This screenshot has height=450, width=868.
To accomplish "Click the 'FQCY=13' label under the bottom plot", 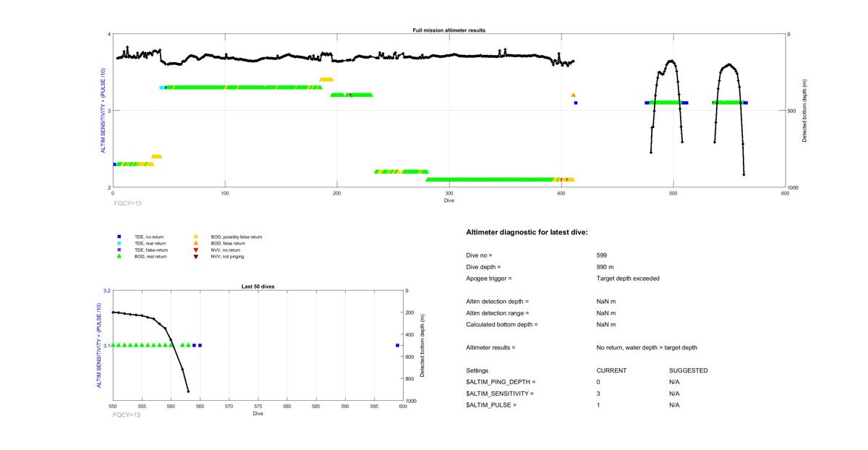I will coord(127,415).
